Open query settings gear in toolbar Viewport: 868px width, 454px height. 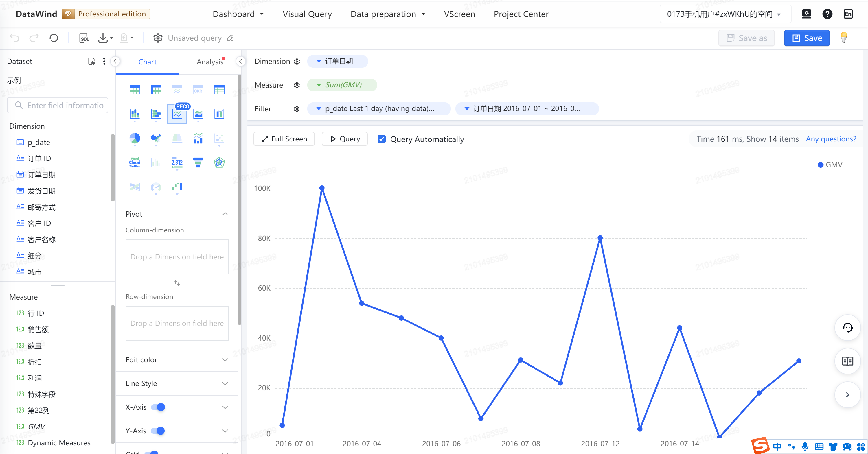pos(158,38)
